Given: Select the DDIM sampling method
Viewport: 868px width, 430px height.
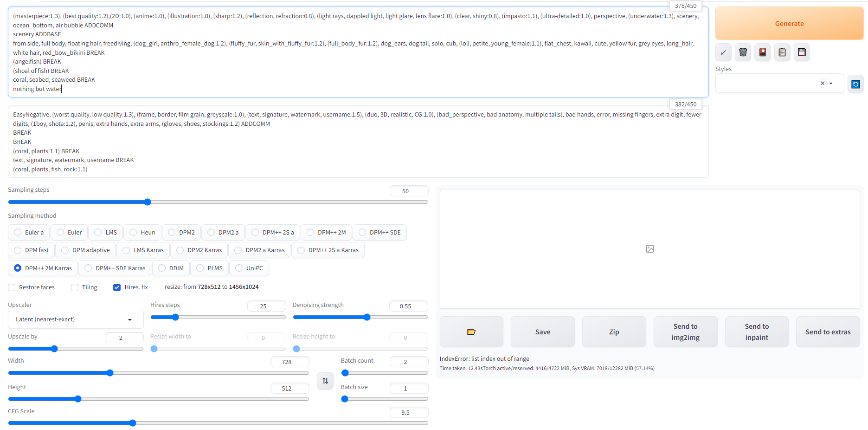Looking at the screenshot, I should pyautogui.click(x=171, y=268).
